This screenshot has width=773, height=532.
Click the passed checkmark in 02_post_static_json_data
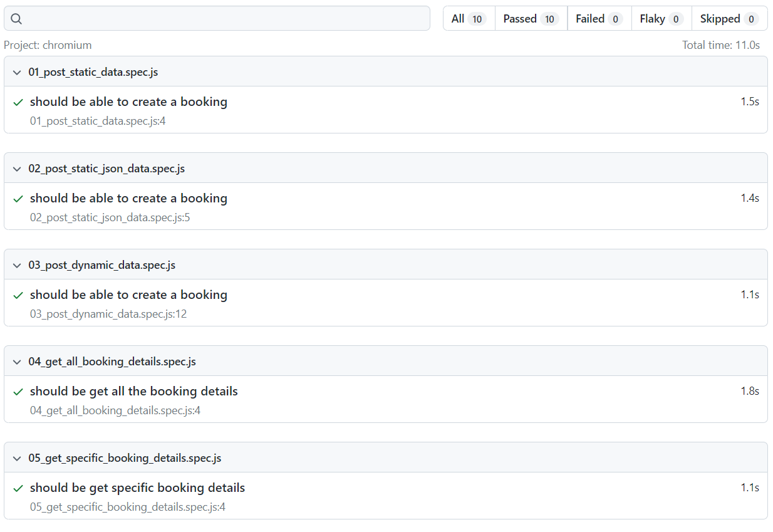click(18, 199)
